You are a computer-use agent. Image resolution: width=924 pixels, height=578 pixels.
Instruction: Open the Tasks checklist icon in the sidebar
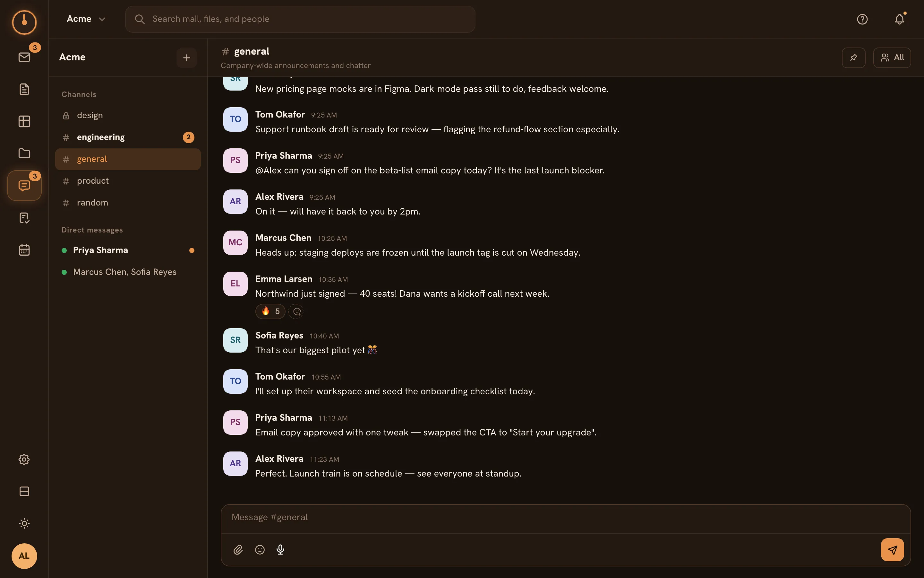coord(24,217)
